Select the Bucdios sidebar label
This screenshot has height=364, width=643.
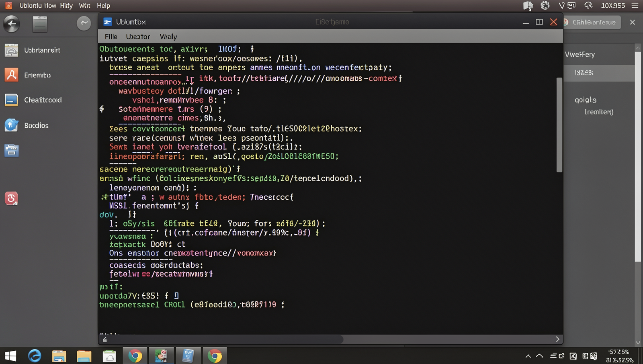pos(36,125)
